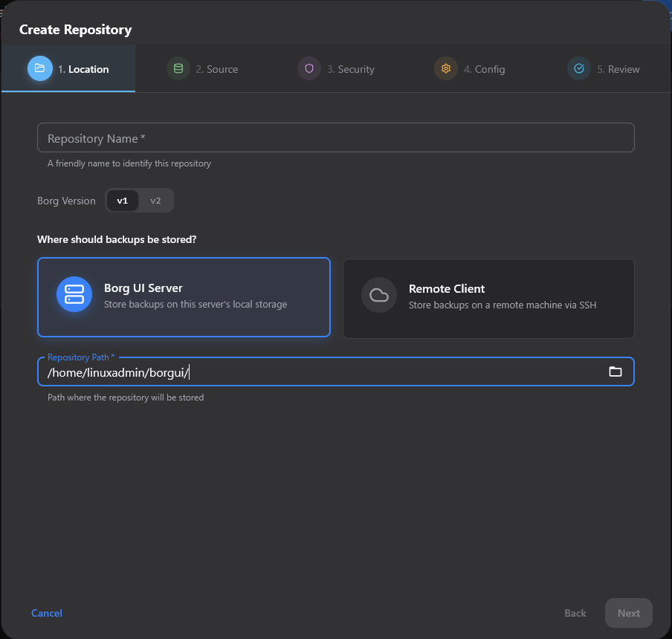Switch Borg version to v2
Image resolution: width=672 pixels, height=639 pixels.
[x=155, y=201]
